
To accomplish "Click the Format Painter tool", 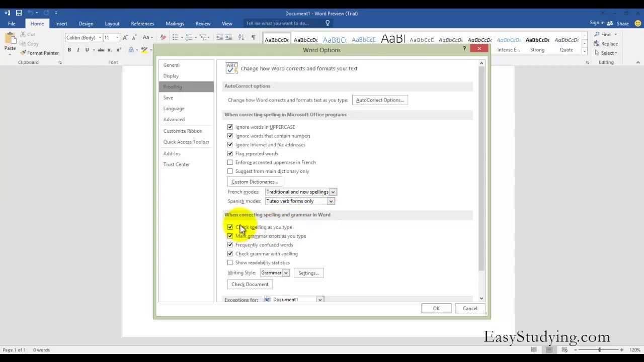I will [x=39, y=53].
